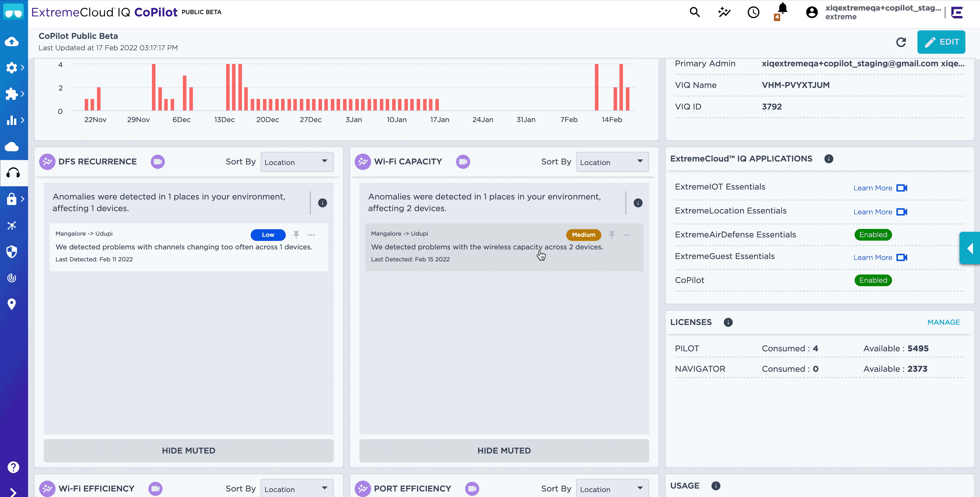Open the A3 crossed-tools sidebar icon
The image size is (980, 497).
point(12,225)
